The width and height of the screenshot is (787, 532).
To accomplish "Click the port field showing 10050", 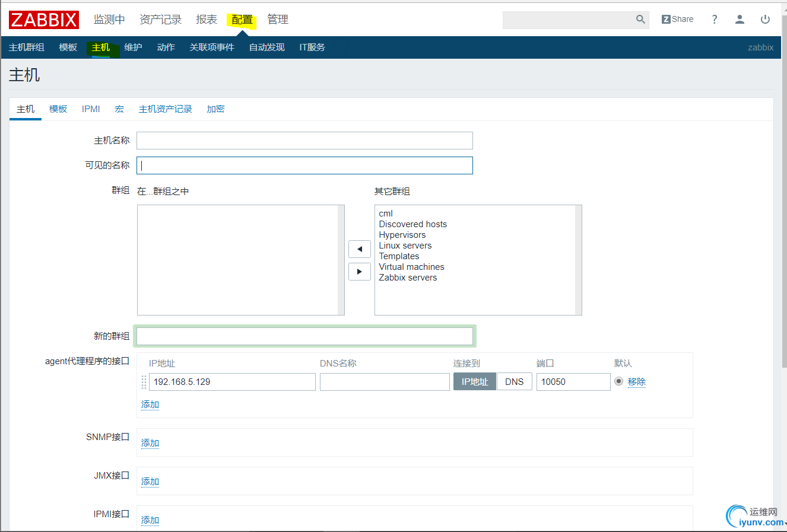I will coord(573,382).
